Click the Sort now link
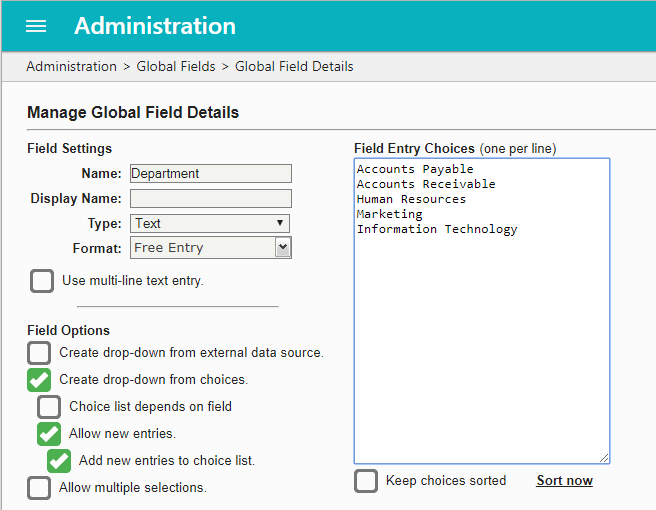This screenshot has width=656, height=510. pos(564,480)
